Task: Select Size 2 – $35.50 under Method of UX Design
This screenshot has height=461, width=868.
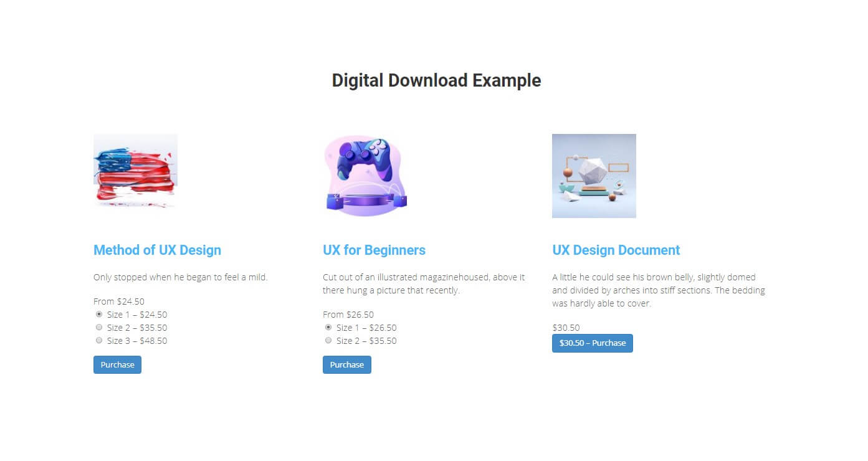Action: (99, 327)
